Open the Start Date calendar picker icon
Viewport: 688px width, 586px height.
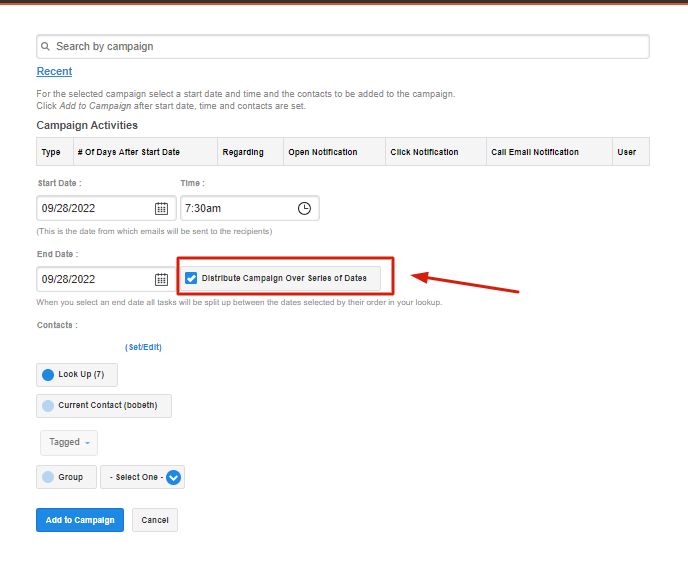tap(161, 208)
